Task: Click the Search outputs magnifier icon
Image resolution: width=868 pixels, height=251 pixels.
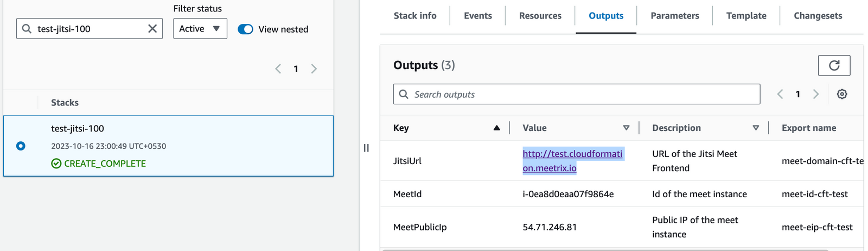Action: tap(404, 94)
